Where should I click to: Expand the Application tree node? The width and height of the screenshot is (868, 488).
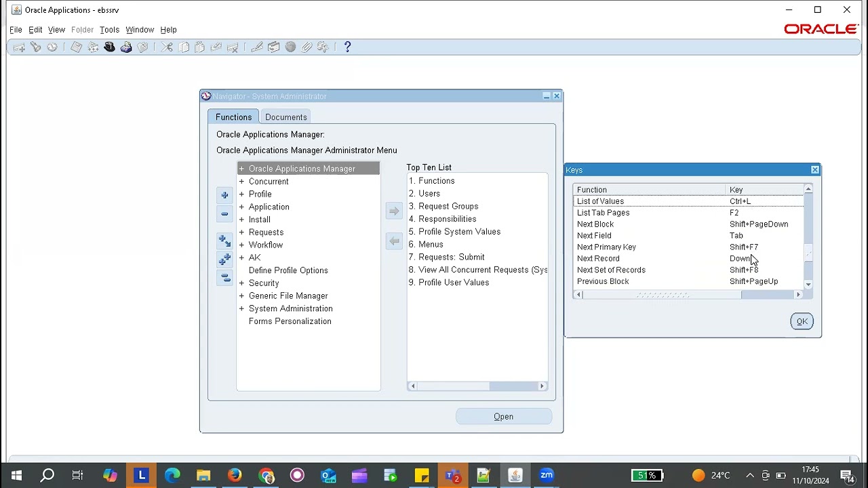click(241, 207)
